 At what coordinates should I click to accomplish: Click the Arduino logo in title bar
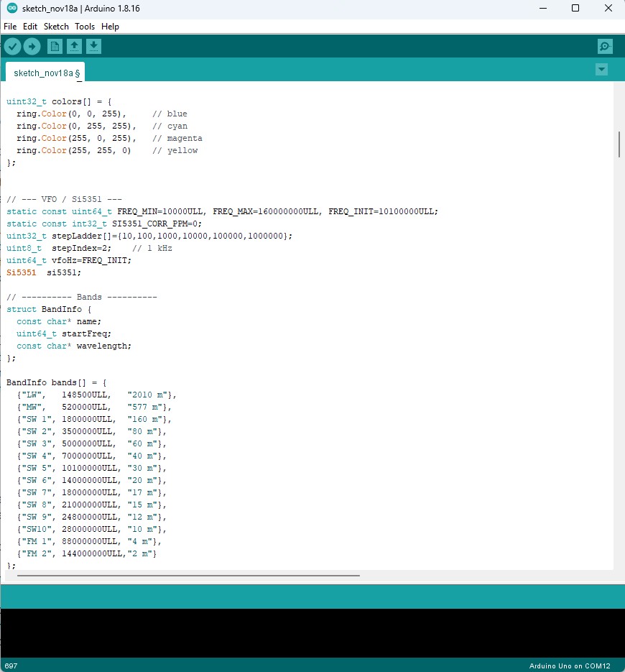coord(11,8)
